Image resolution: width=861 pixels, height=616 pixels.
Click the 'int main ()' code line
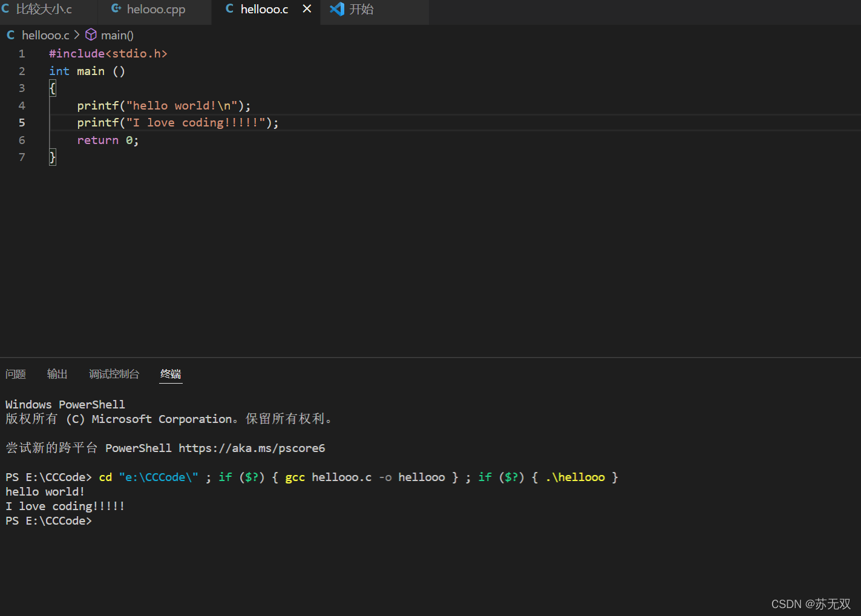click(87, 71)
